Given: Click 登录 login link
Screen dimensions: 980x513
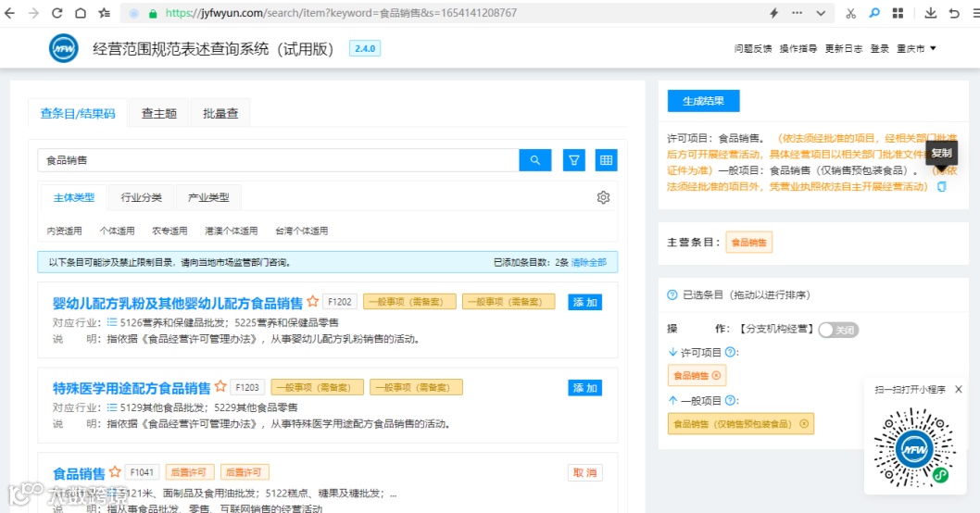Looking at the screenshot, I should (x=879, y=49).
